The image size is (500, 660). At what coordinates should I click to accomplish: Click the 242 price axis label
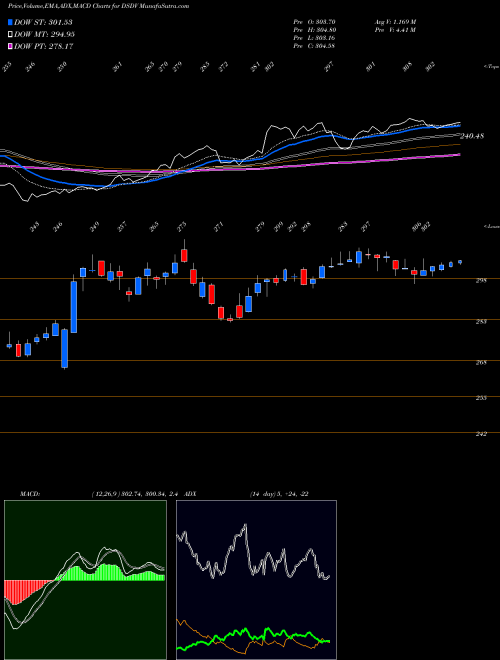481,434
